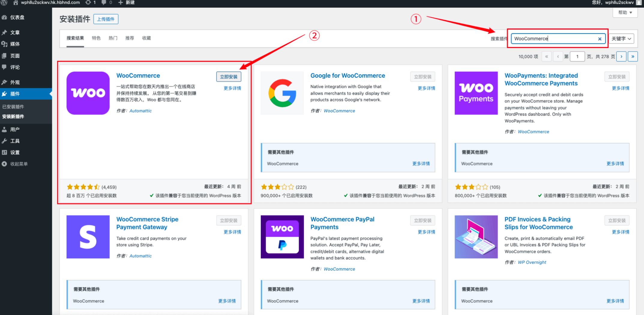The width and height of the screenshot is (644, 315).
Task: Clear the plugin search field
Action: click(x=600, y=39)
